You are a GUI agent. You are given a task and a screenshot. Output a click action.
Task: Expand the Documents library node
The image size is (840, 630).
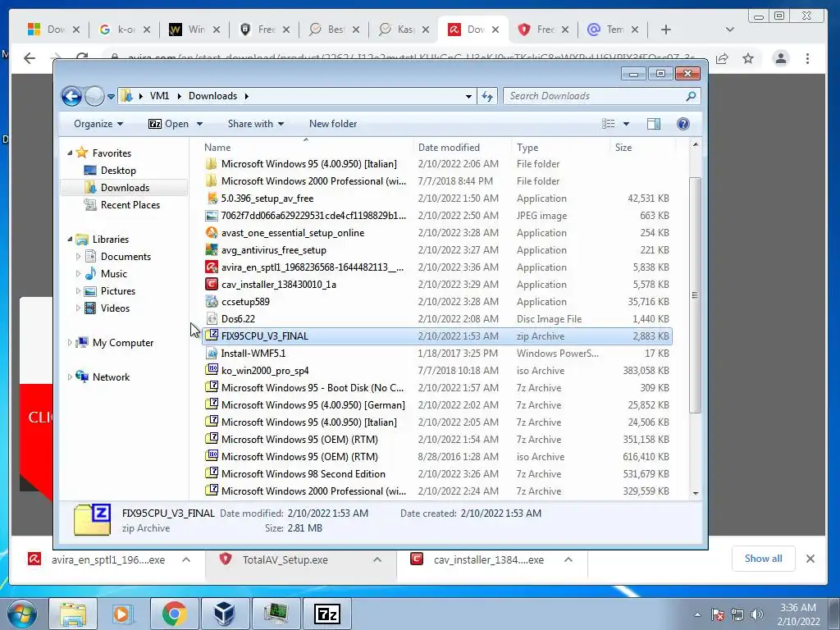[78, 257]
